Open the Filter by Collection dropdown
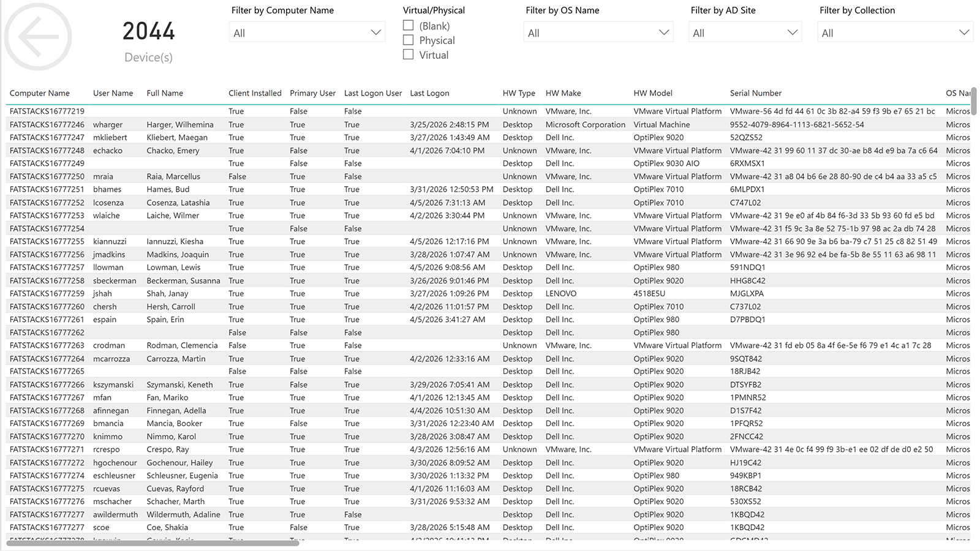This screenshot has width=980, height=551. pos(895,32)
